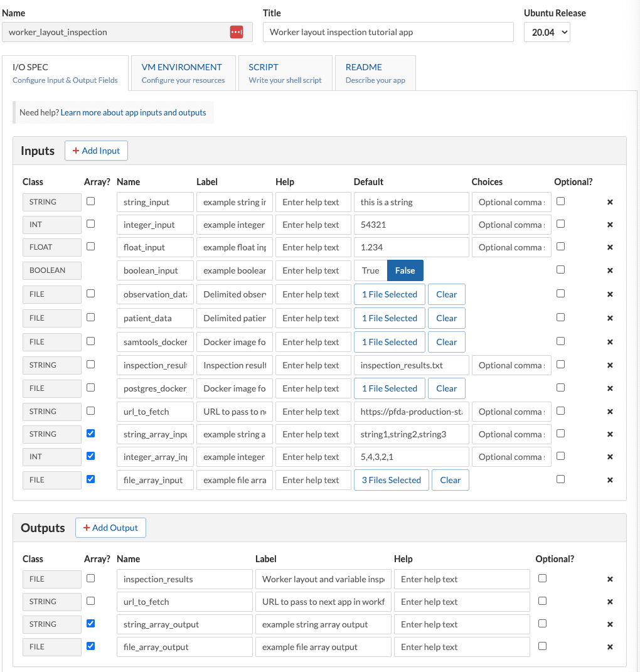This screenshot has width=640, height=672.
Task: Delete the boolean_input row using its X icon
Action: tap(610, 270)
